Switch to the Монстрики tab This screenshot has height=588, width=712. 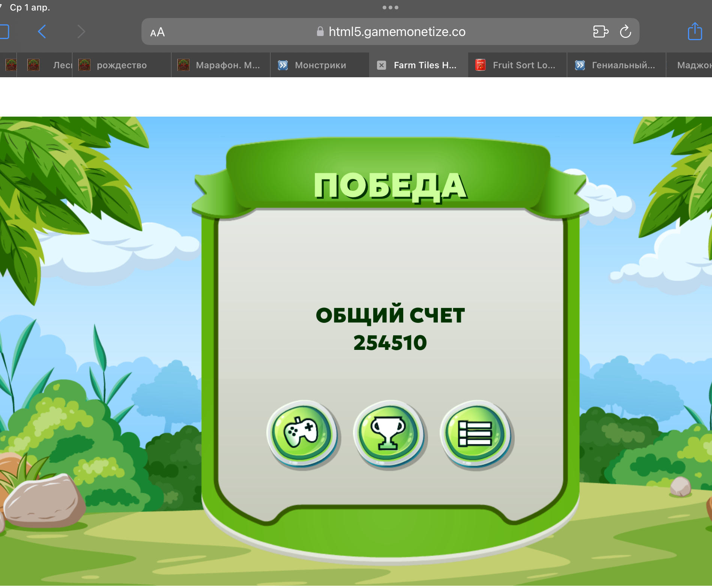[320, 65]
